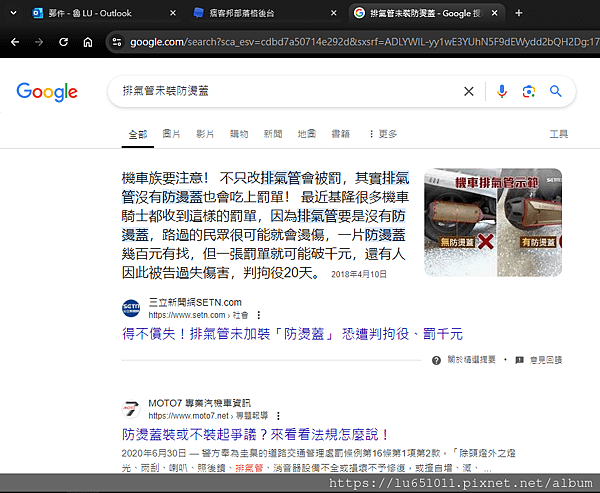Click the Google logo
This screenshot has height=493, width=600.
pyautogui.click(x=47, y=92)
